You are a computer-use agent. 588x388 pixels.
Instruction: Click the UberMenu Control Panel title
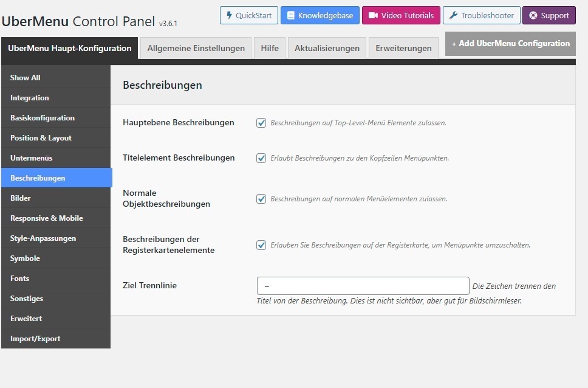tap(78, 21)
